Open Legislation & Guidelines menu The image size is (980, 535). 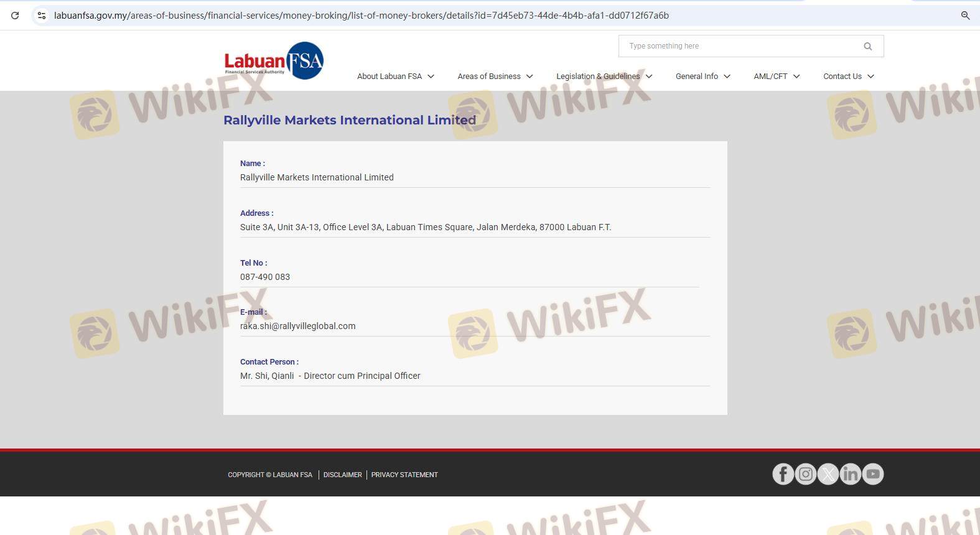point(597,77)
